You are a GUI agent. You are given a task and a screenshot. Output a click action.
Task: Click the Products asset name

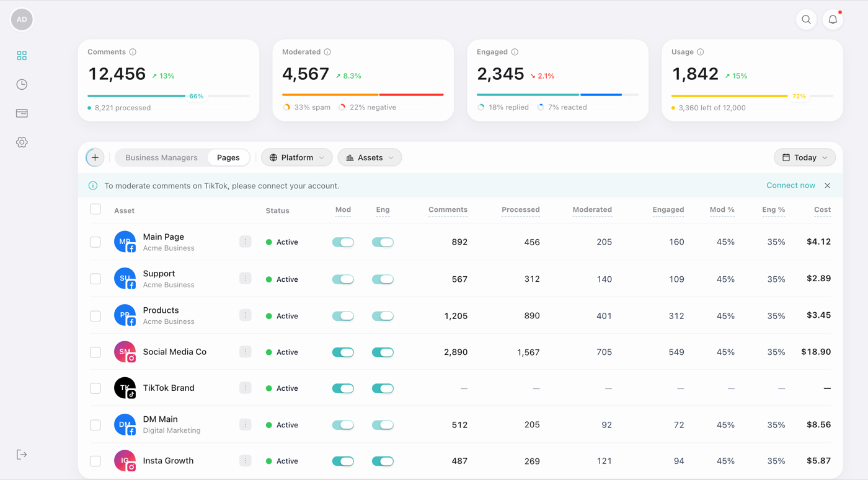click(161, 310)
